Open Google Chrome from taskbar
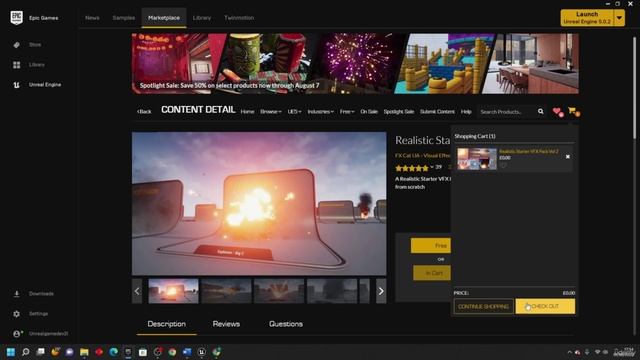Screen dimensions: 640x360 coord(172,352)
